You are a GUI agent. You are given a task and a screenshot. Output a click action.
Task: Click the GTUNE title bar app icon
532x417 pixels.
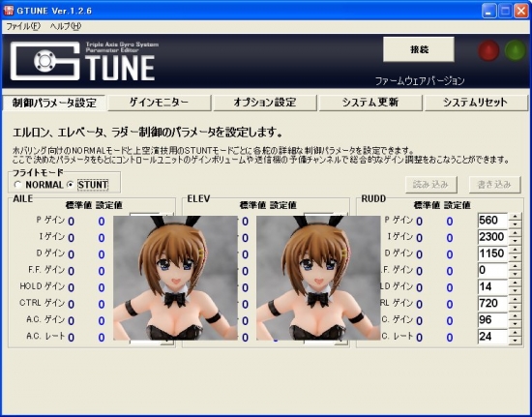pyautogui.click(x=8, y=11)
